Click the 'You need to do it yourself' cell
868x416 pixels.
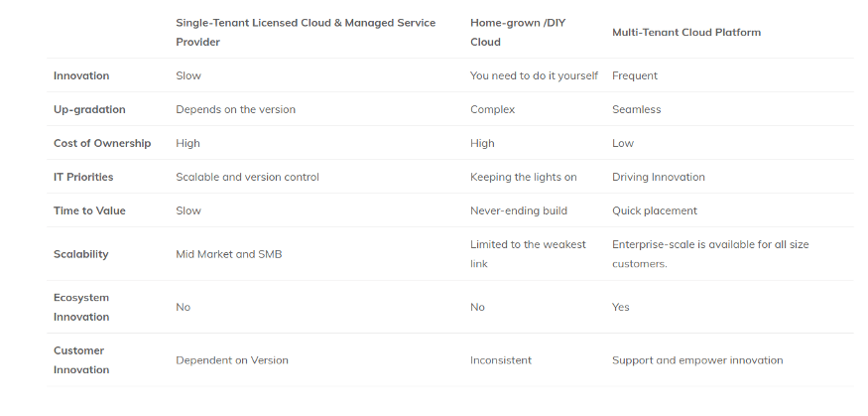pyautogui.click(x=534, y=75)
